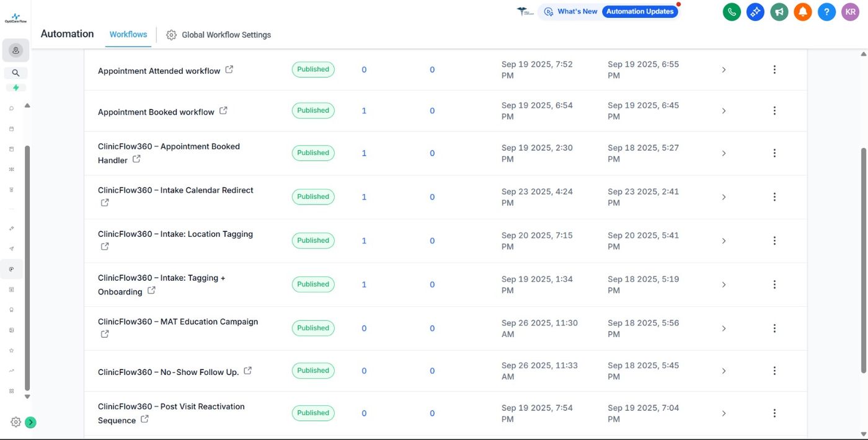Viewport: 868px width, 440px height.
Task: Open three-dot menu for MAT Education Campaign
Action: [774, 328]
